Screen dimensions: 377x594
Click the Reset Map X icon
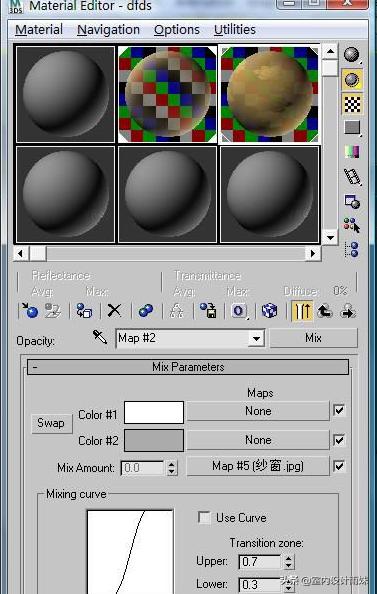point(114,311)
